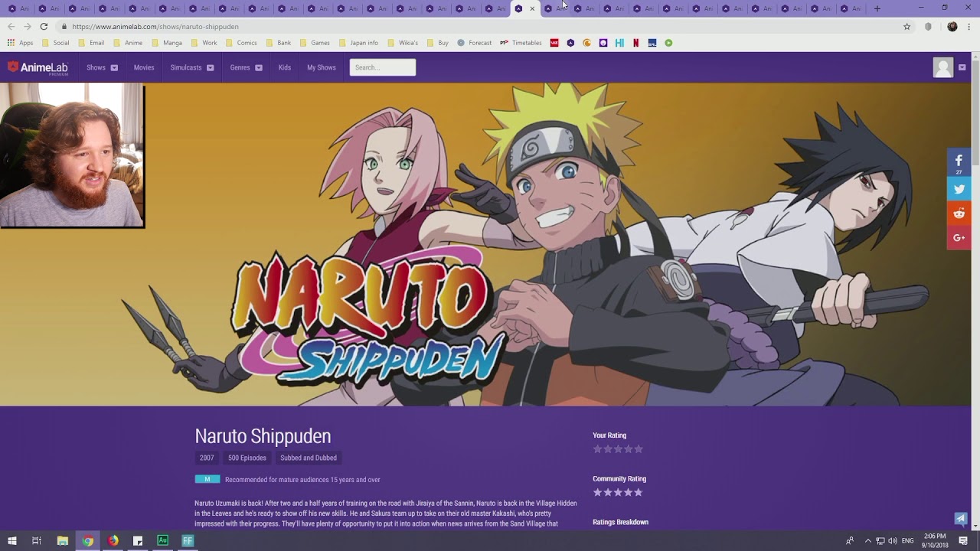Go to the AnimeLab home logo
The width and height of the screenshot is (980, 551).
38,67
